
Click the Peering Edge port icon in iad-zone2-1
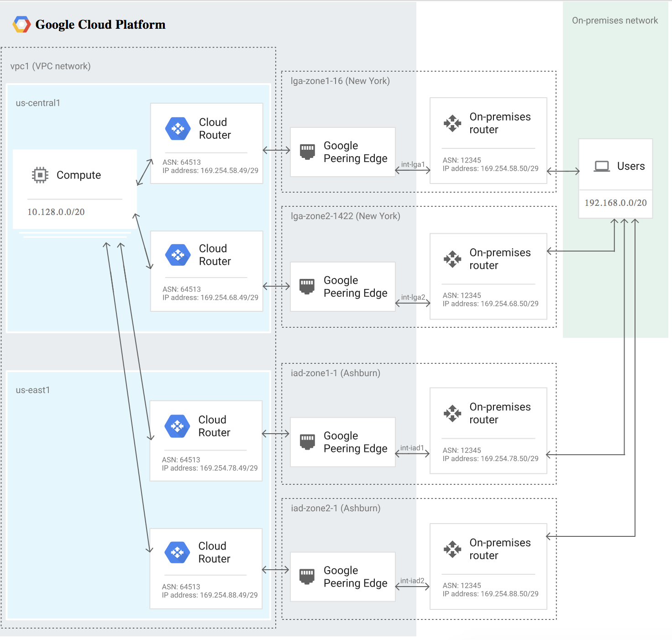click(x=307, y=577)
